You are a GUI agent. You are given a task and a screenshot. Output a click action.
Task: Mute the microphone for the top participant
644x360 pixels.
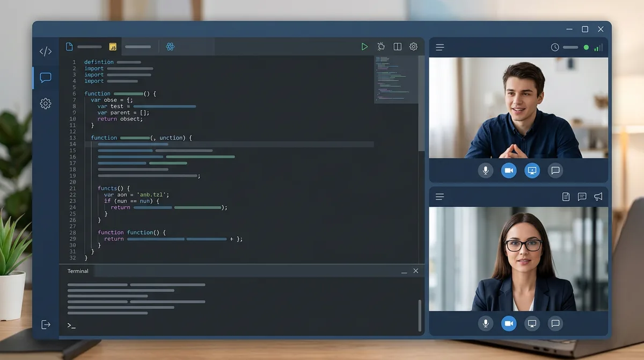(x=486, y=170)
